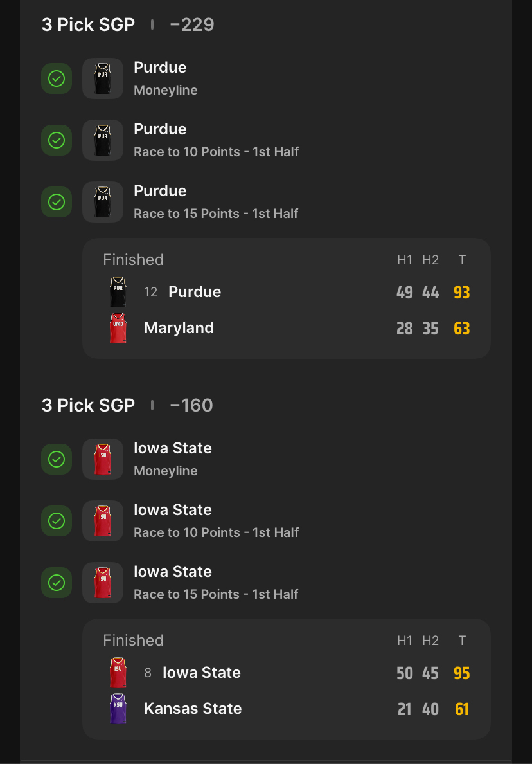The height and width of the screenshot is (764, 532).
Task: Click Kansas State purple jersey in scoreboard
Action: pos(118,709)
